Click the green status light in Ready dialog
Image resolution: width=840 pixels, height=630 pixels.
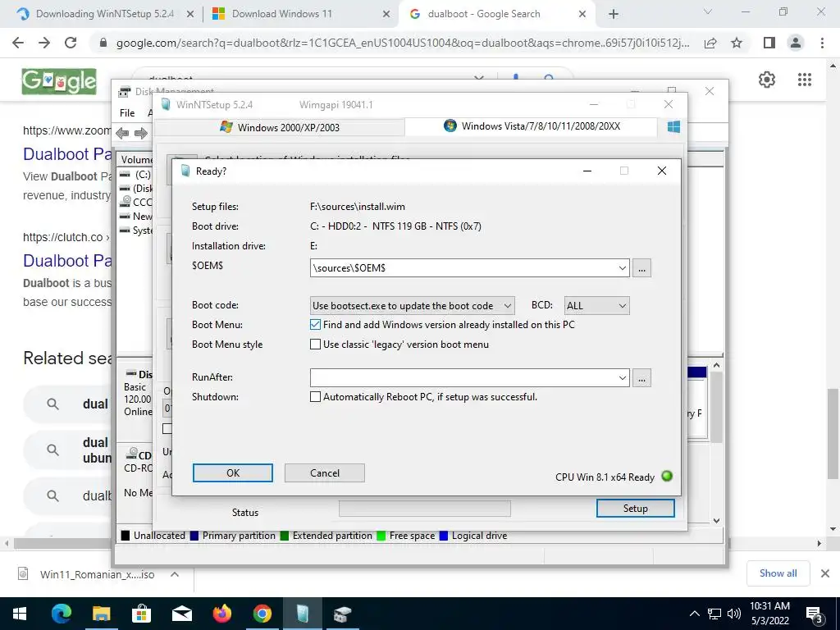click(x=667, y=476)
